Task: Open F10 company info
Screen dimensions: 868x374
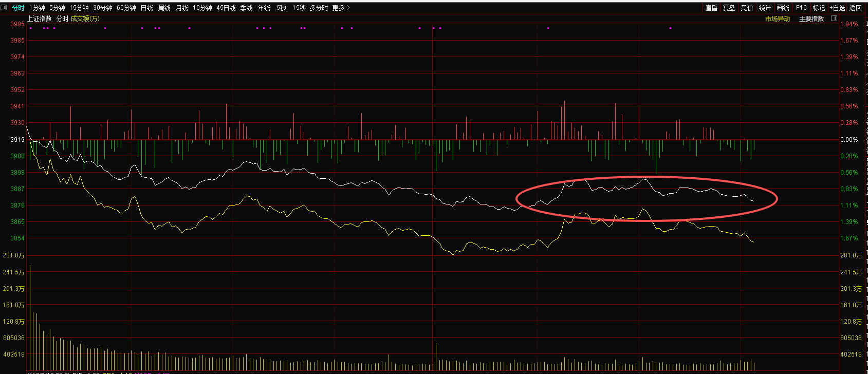Action: coord(801,8)
